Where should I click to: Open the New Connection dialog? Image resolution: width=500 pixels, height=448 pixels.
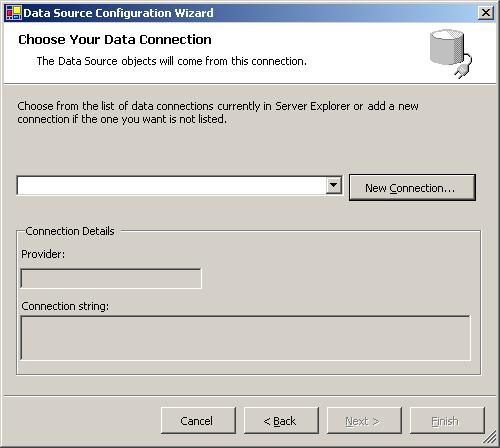(x=412, y=188)
